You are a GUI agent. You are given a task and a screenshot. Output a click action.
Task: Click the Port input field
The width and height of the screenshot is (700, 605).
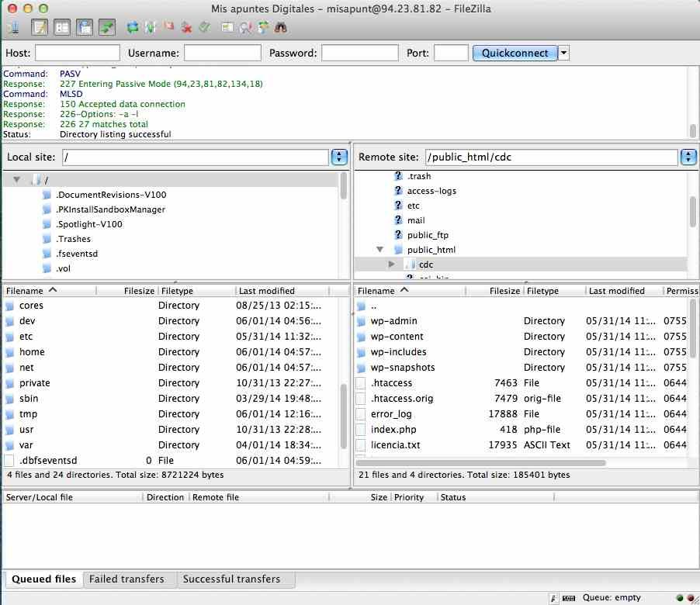click(x=451, y=53)
